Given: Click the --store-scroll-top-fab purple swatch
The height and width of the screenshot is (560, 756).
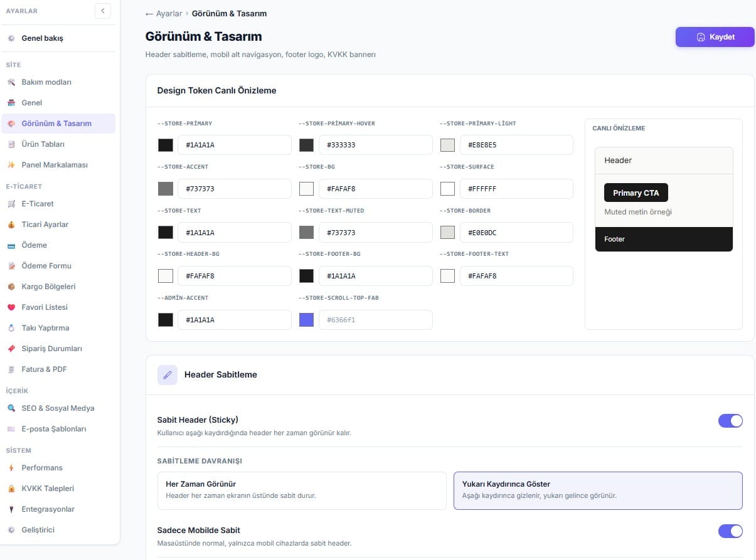Looking at the screenshot, I should point(306,320).
